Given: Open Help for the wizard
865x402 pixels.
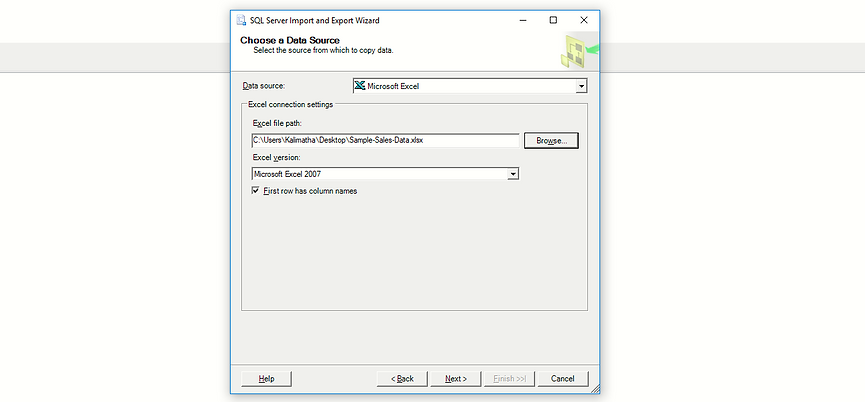Looking at the screenshot, I should tap(266, 379).
